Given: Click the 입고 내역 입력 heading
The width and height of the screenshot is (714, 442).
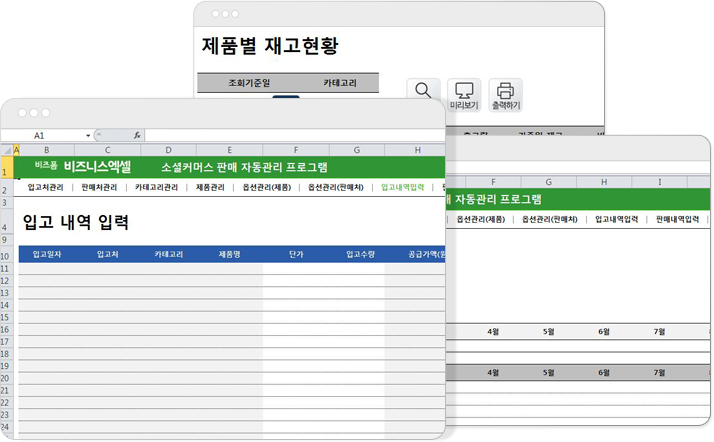Looking at the screenshot, I should click(x=76, y=222).
